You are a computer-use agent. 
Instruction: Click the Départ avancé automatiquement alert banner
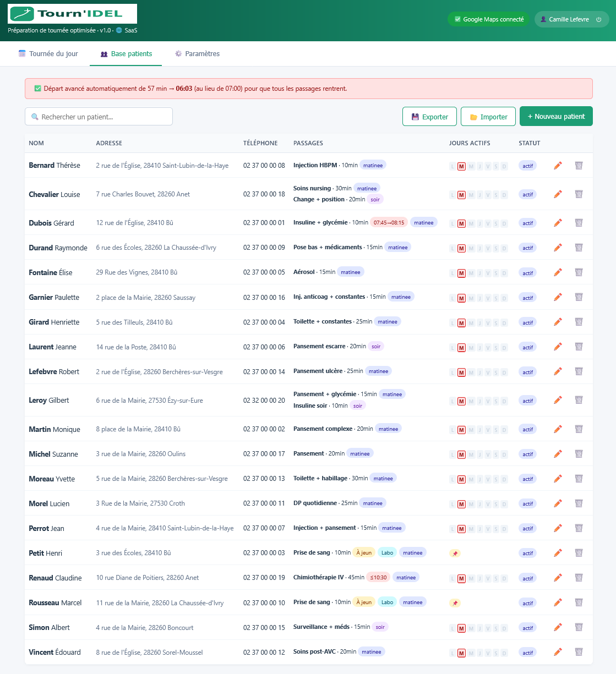[x=309, y=89]
